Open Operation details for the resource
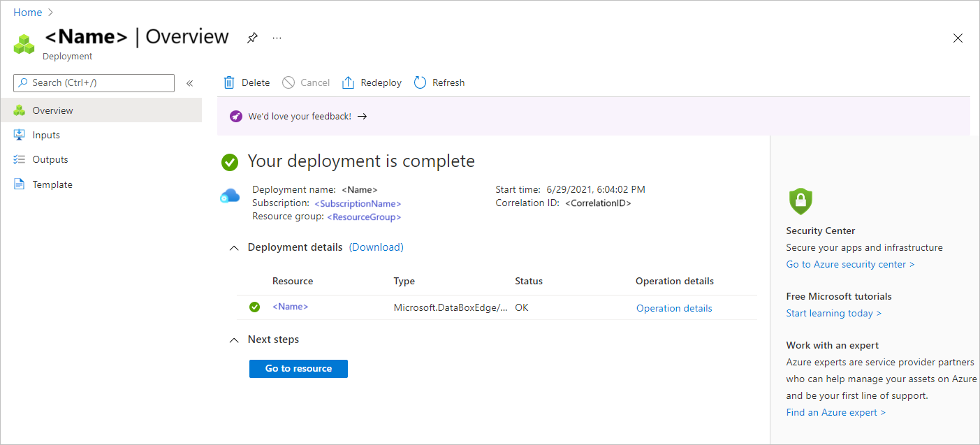 point(673,307)
